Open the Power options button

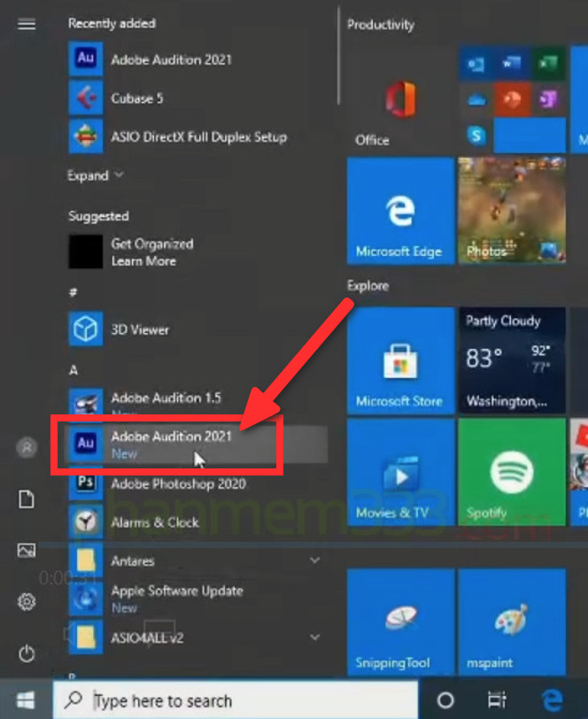coord(27,654)
